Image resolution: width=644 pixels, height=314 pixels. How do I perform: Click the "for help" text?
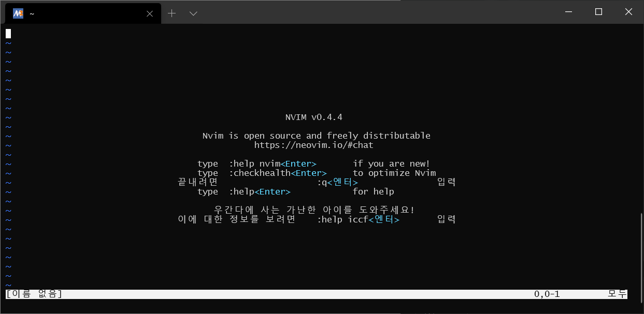point(374,192)
